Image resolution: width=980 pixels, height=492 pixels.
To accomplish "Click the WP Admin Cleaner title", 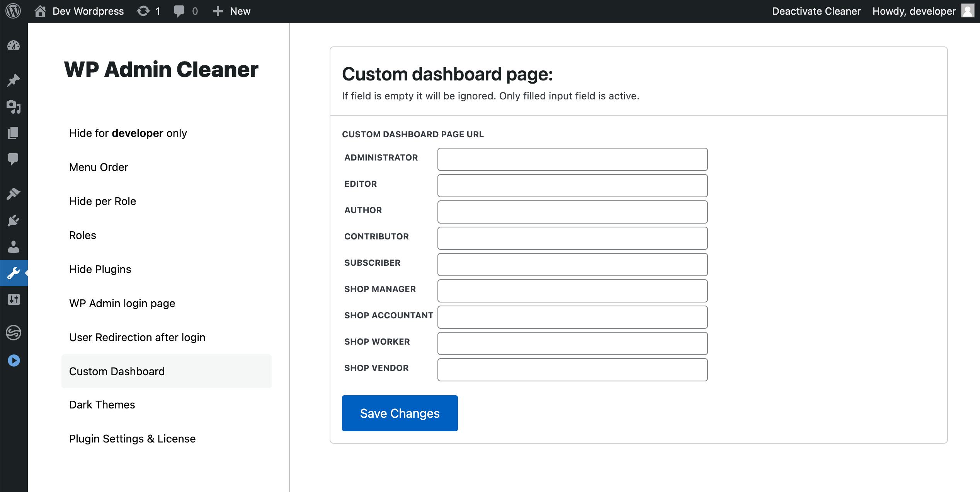I will [x=161, y=70].
